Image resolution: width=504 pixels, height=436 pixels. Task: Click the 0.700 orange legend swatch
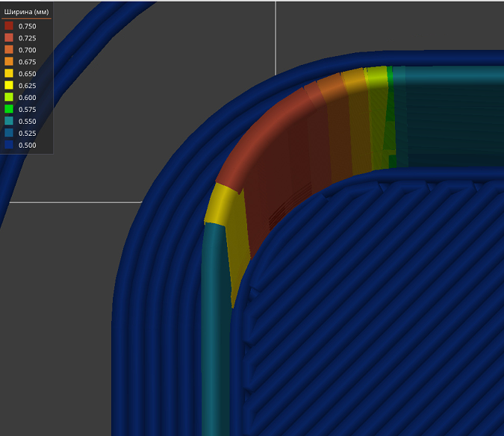click(x=9, y=50)
